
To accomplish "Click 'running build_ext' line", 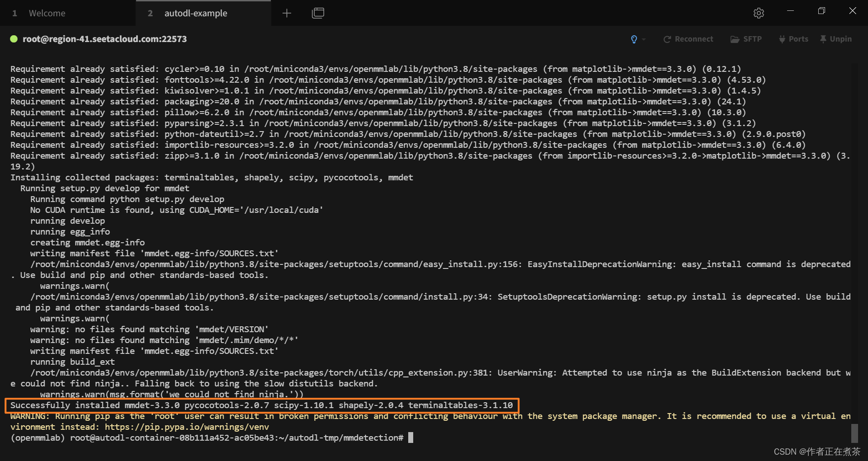I will pyautogui.click(x=72, y=362).
